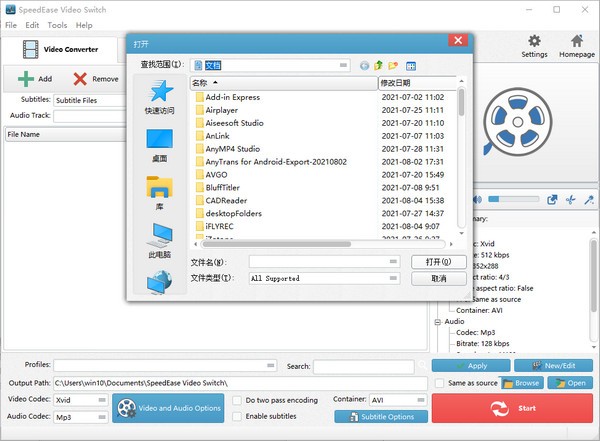
Task: Adjust the volume slider
Action: tap(513, 199)
